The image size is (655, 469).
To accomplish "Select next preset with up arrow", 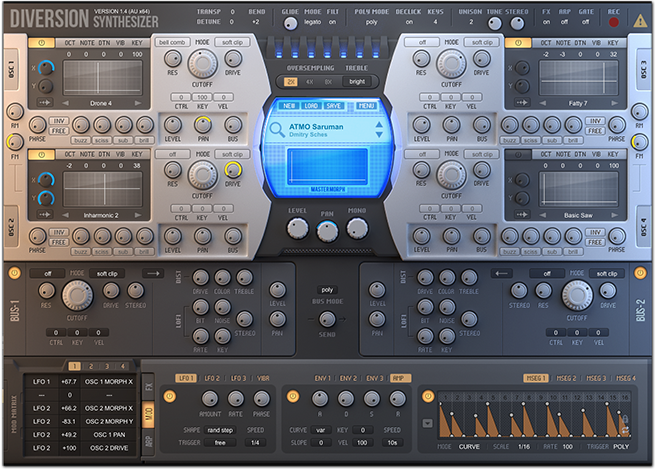I will [x=378, y=124].
